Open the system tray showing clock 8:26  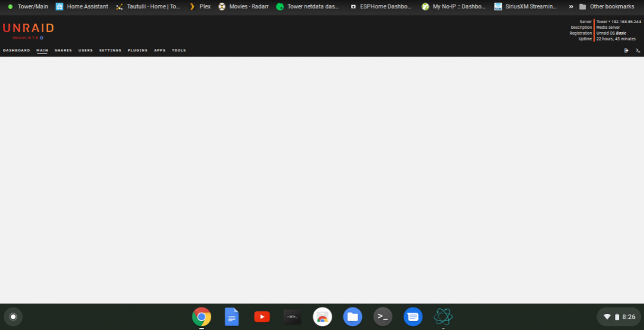[618, 317]
